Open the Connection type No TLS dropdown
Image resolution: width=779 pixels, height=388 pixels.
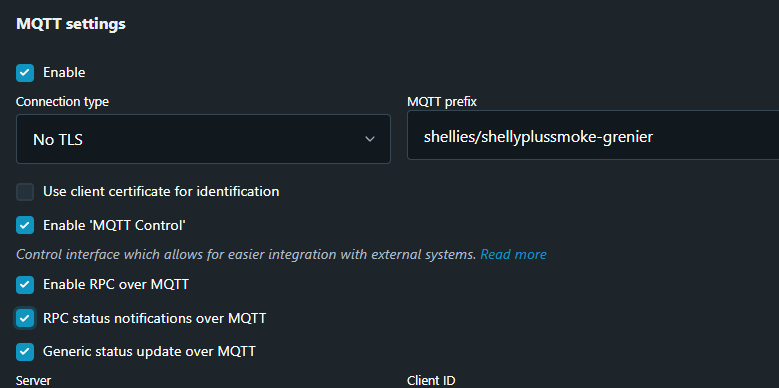(x=203, y=139)
